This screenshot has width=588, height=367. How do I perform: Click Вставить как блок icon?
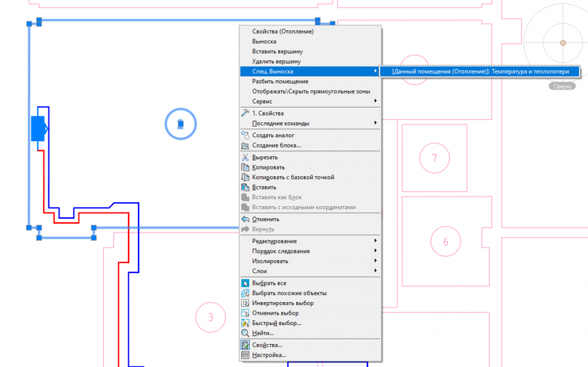(x=245, y=198)
